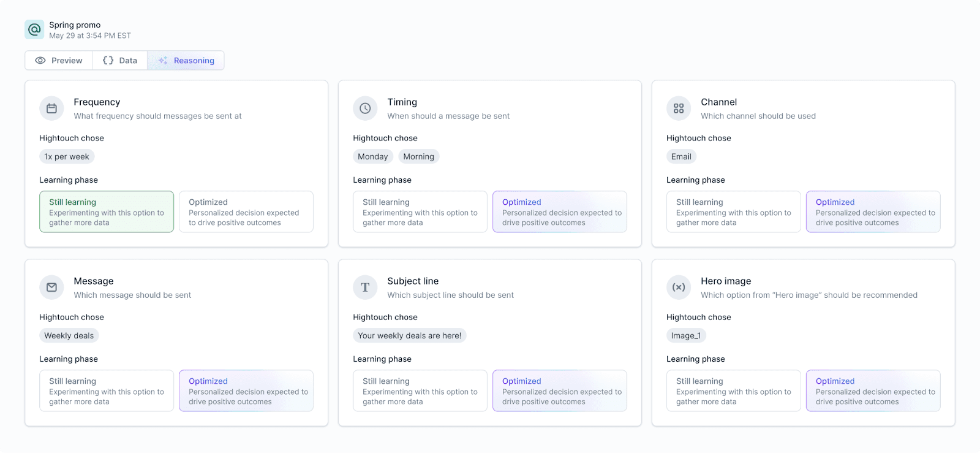Click the Image_1 hero image chip
This screenshot has width=980, height=453.
(x=686, y=336)
